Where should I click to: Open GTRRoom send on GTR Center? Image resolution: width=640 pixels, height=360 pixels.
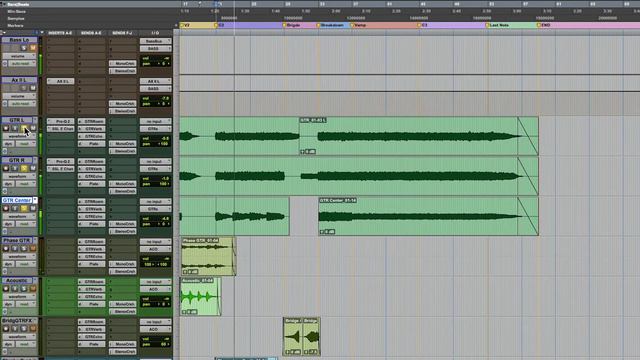(x=91, y=201)
